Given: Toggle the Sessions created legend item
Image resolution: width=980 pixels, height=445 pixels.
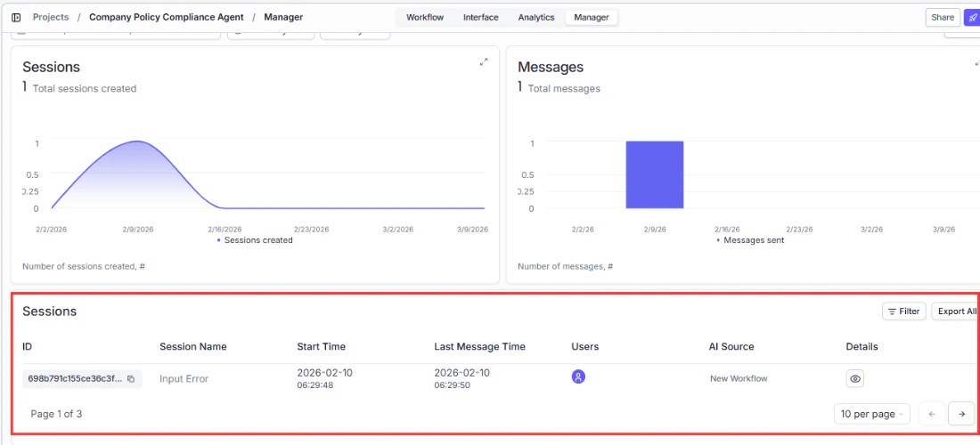Looking at the screenshot, I should [x=255, y=239].
